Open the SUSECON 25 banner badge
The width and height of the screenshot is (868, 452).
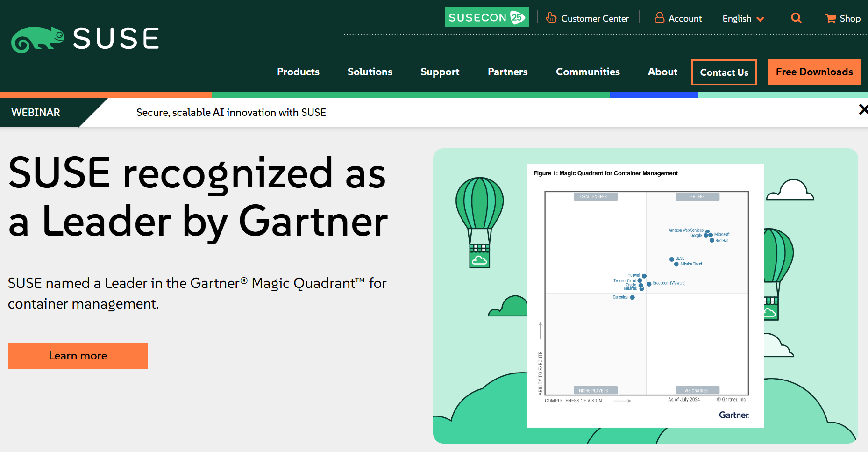click(x=487, y=18)
